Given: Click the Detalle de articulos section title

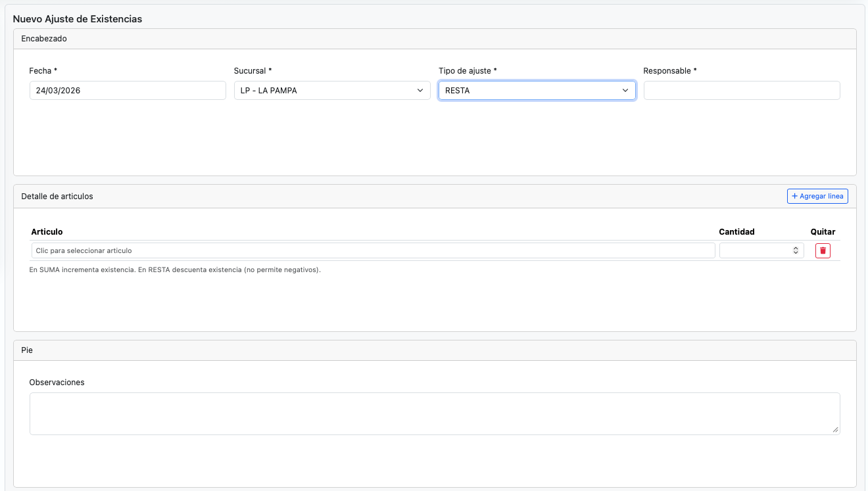Looking at the screenshot, I should [x=57, y=197].
